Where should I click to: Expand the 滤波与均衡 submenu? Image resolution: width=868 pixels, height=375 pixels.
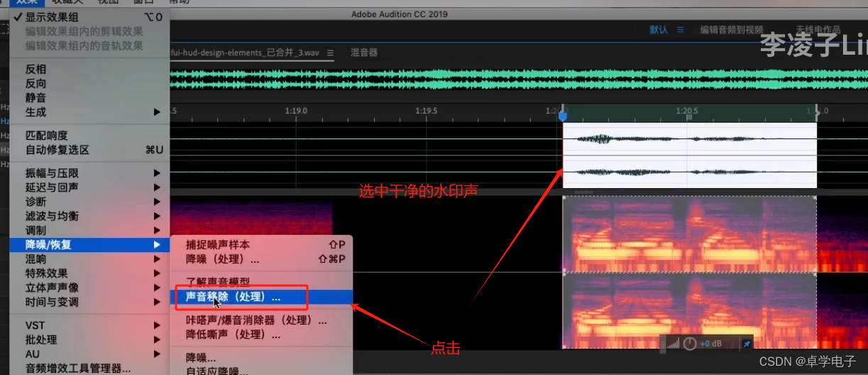88,216
